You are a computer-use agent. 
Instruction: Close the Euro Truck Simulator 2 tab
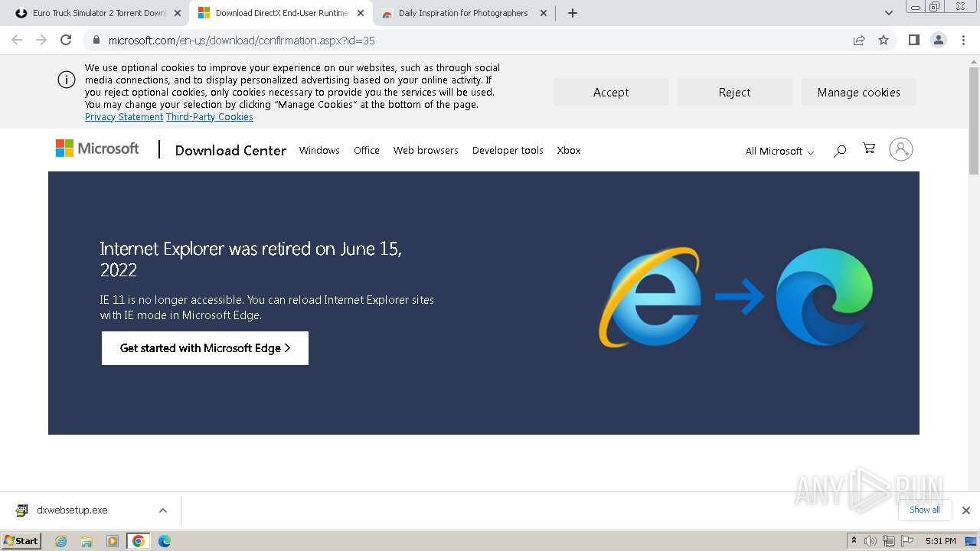(x=178, y=13)
